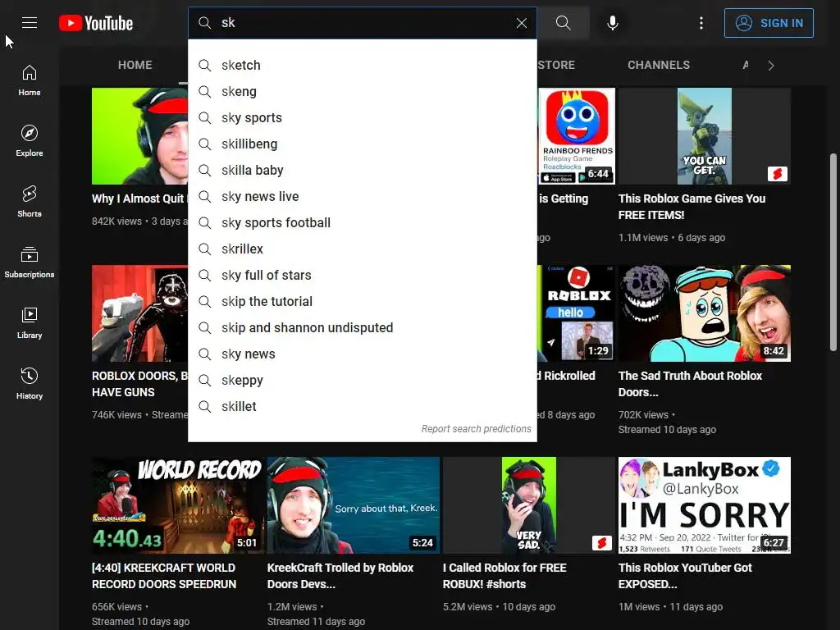840x630 pixels.
Task: Start voice search with microphone
Action: (613, 23)
